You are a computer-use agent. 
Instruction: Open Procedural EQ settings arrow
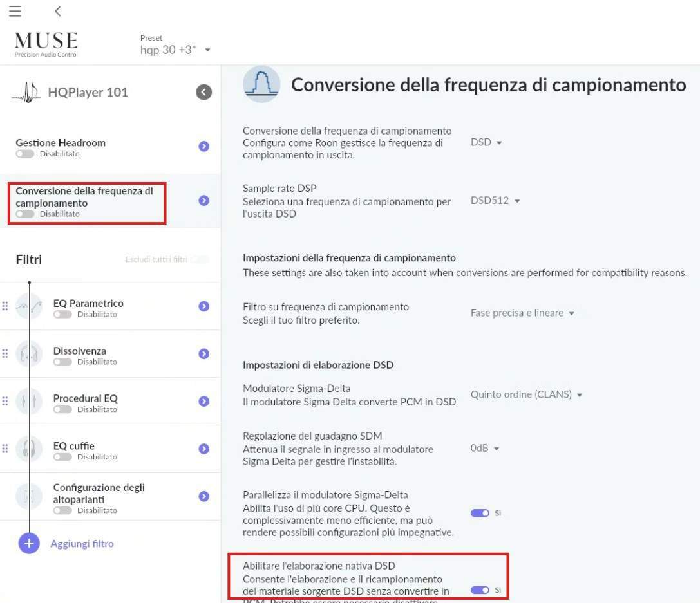coord(204,402)
